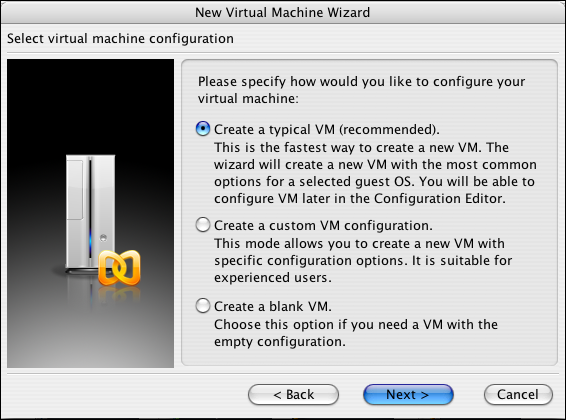Cancel the New Virtual Machine Wizard
The height and width of the screenshot is (420, 566).
coord(518,394)
